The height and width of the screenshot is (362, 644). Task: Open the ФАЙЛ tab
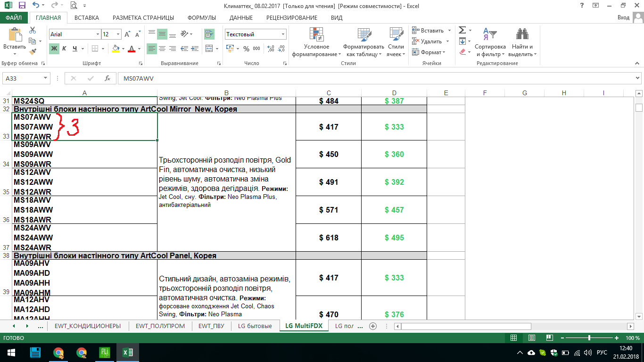(14, 17)
